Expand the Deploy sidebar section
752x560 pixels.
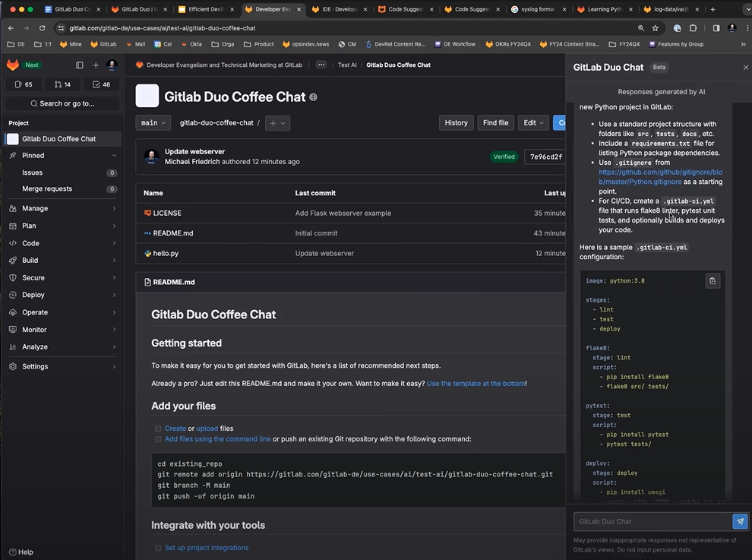62,295
